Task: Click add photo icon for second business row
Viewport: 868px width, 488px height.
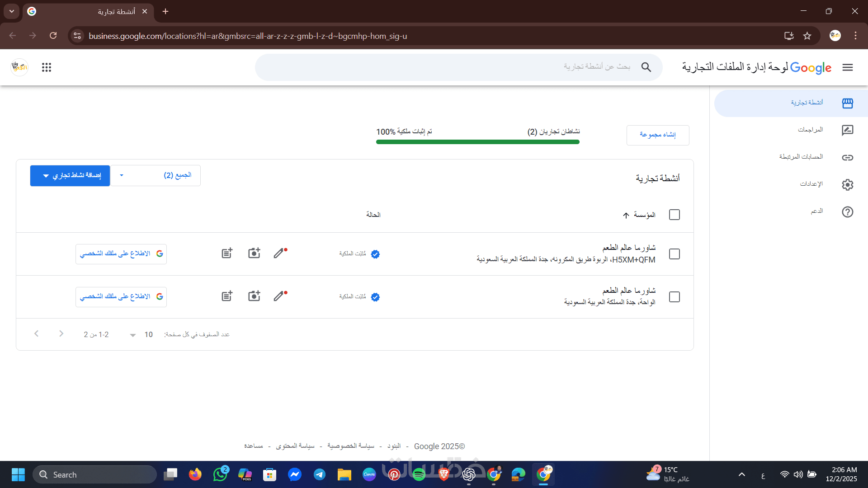Action: tap(254, 296)
